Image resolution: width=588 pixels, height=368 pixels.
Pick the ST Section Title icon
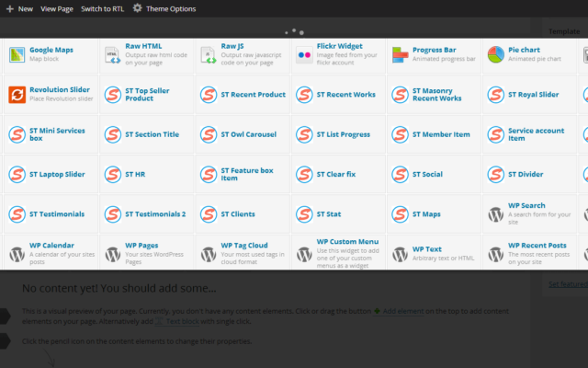[112, 134]
